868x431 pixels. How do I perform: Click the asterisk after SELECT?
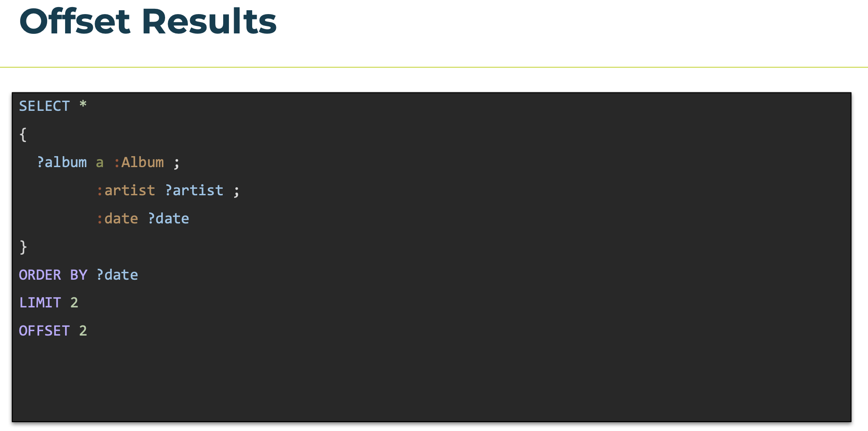[83, 105]
